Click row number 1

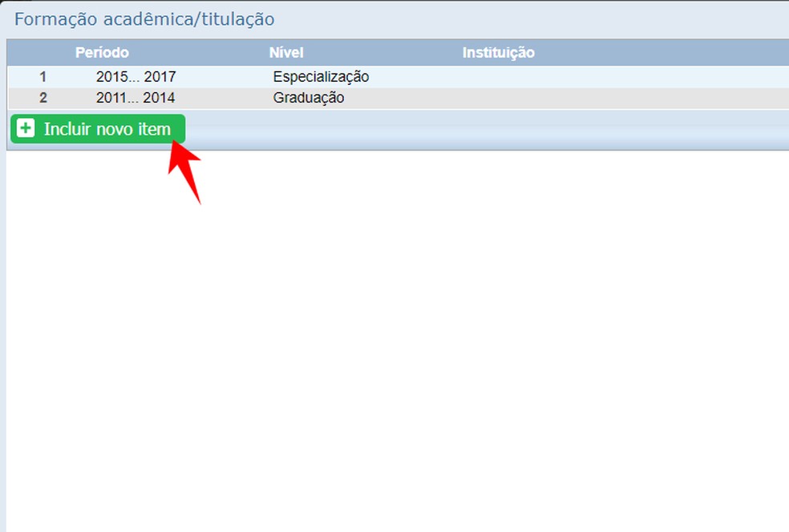[42, 77]
